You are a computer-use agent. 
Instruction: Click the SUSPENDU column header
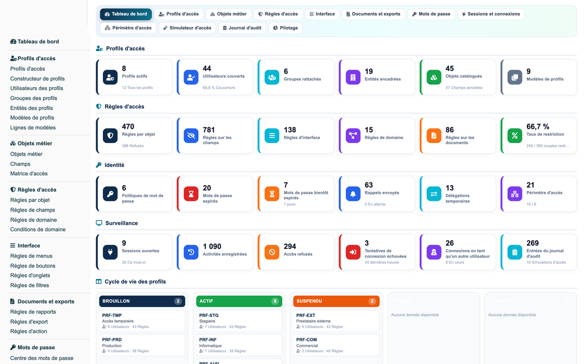coord(336,301)
